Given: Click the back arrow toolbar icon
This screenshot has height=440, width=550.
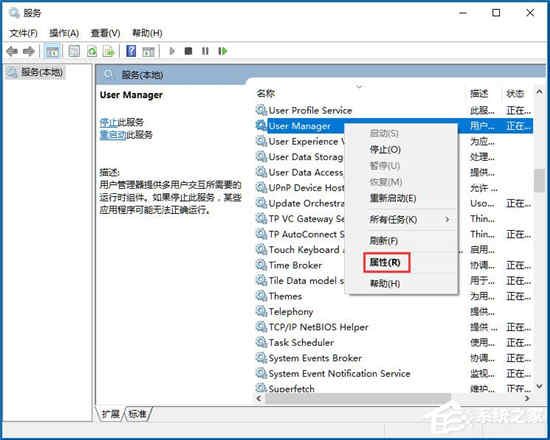Looking at the screenshot, I should tap(12, 51).
